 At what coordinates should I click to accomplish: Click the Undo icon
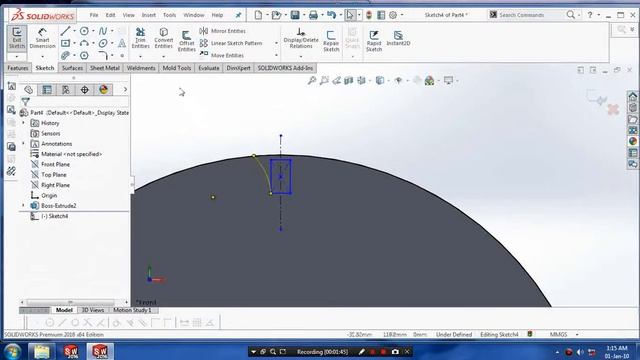coord(331,15)
